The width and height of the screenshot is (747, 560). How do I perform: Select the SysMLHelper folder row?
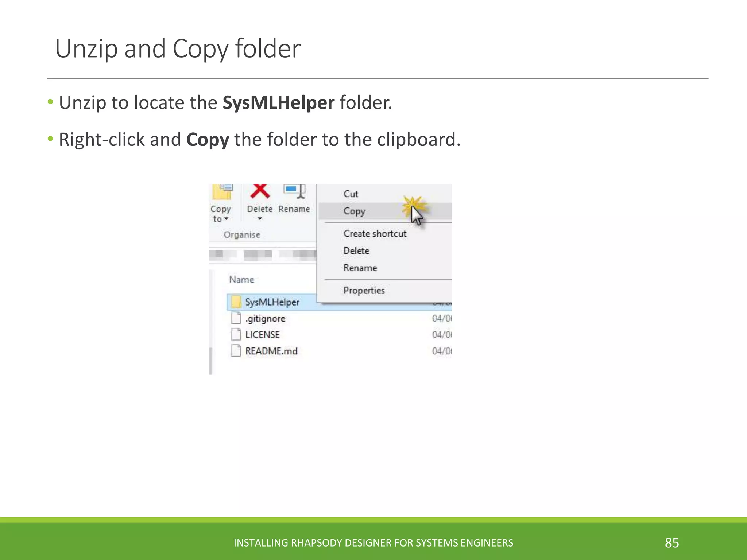click(339, 302)
